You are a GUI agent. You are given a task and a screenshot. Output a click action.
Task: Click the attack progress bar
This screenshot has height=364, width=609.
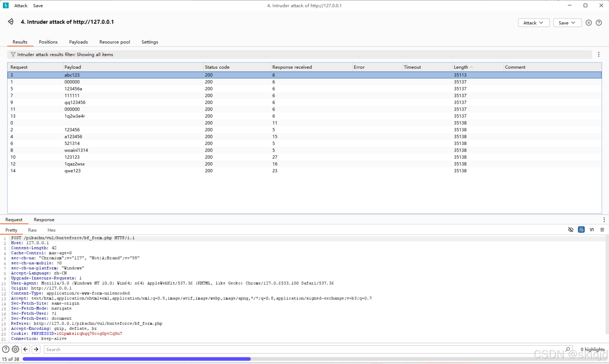137,359
